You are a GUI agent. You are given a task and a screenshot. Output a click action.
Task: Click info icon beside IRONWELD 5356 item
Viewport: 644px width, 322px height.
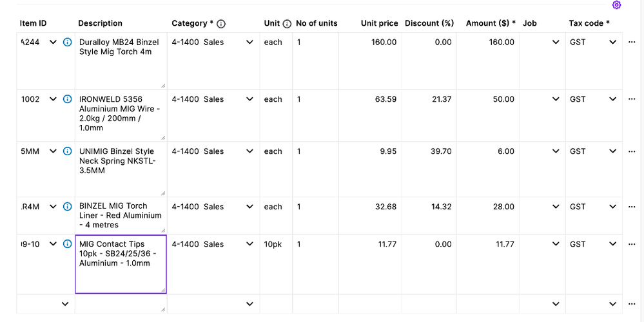[x=68, y=99]
